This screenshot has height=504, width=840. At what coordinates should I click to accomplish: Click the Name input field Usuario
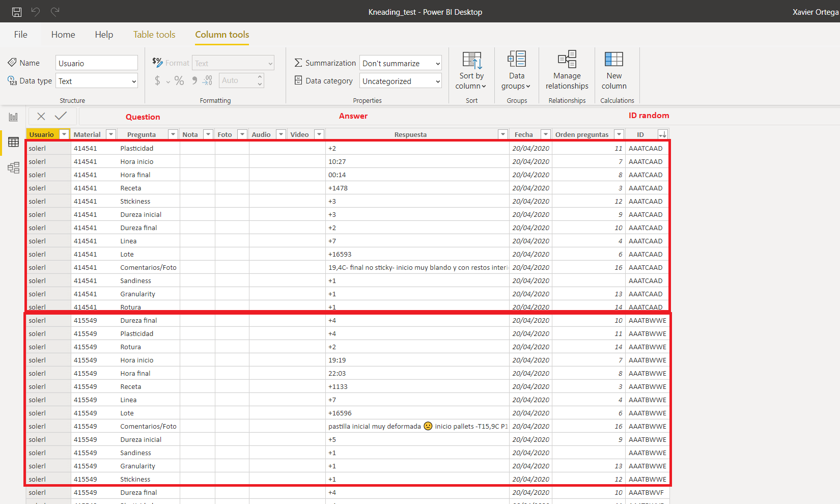97,63
